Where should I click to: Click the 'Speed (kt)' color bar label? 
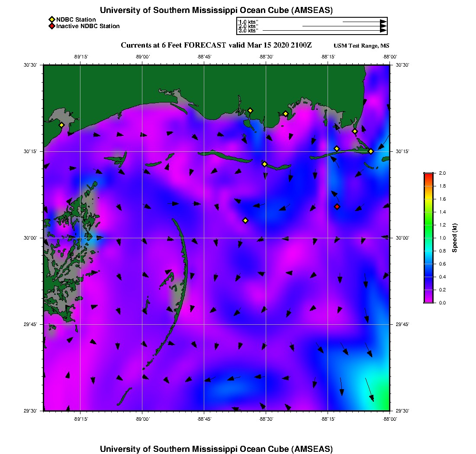[x=455, y=238]
